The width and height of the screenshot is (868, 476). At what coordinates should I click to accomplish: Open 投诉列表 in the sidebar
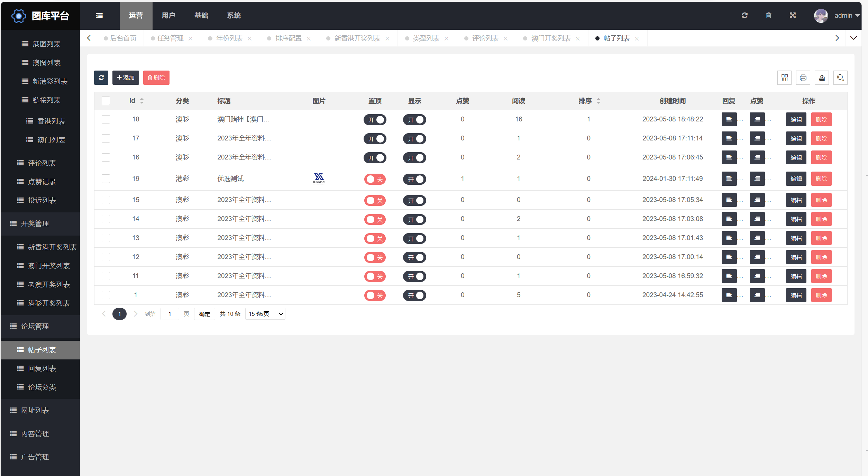pos(40,200)
